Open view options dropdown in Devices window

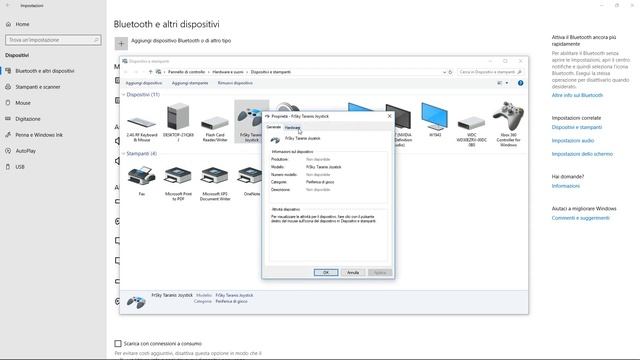pyautogui.click(x=507, y=83)
